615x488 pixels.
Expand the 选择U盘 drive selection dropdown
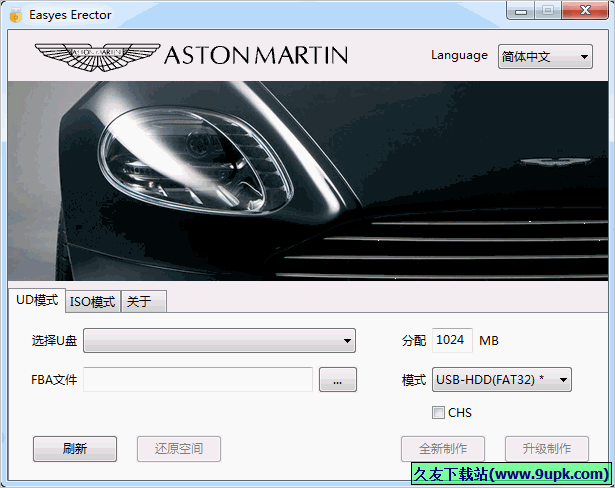(x=219, y=341)
